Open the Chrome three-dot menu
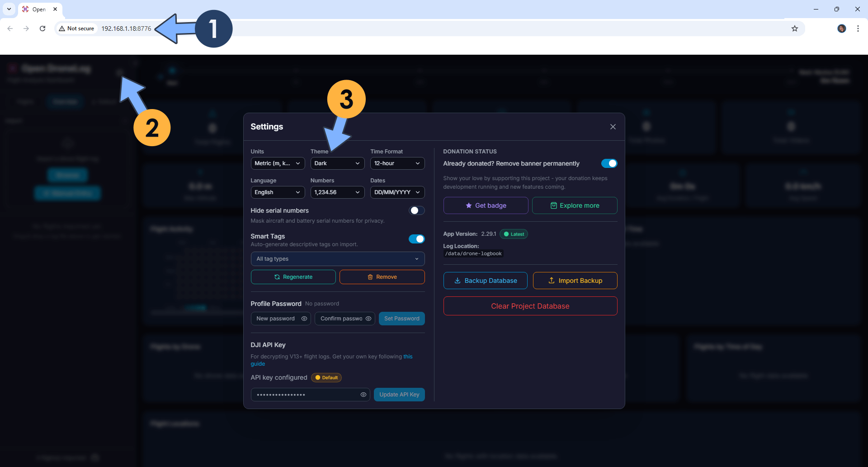Image resolution: width=868 pixels, height=467 pixels. [x=858, y=28]
